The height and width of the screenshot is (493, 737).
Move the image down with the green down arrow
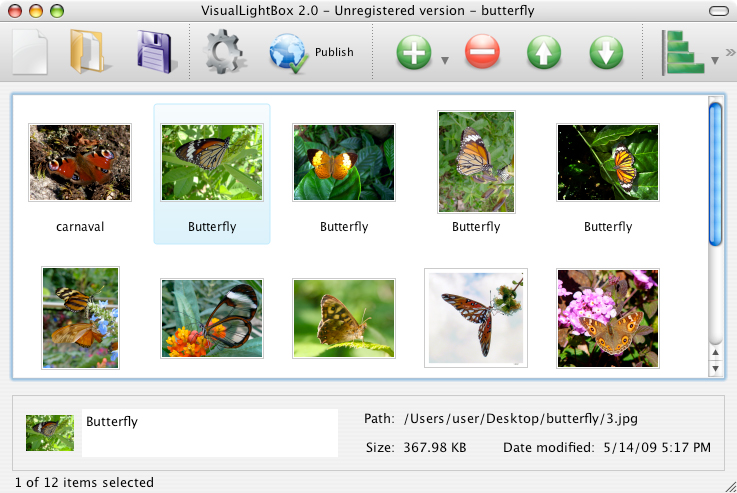[606, 52]
